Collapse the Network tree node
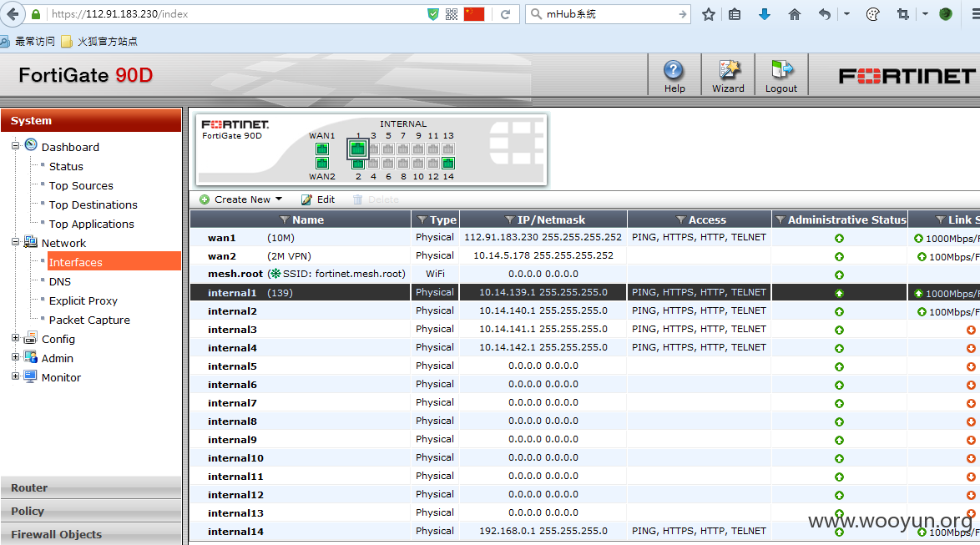 [x=16, y=242]
